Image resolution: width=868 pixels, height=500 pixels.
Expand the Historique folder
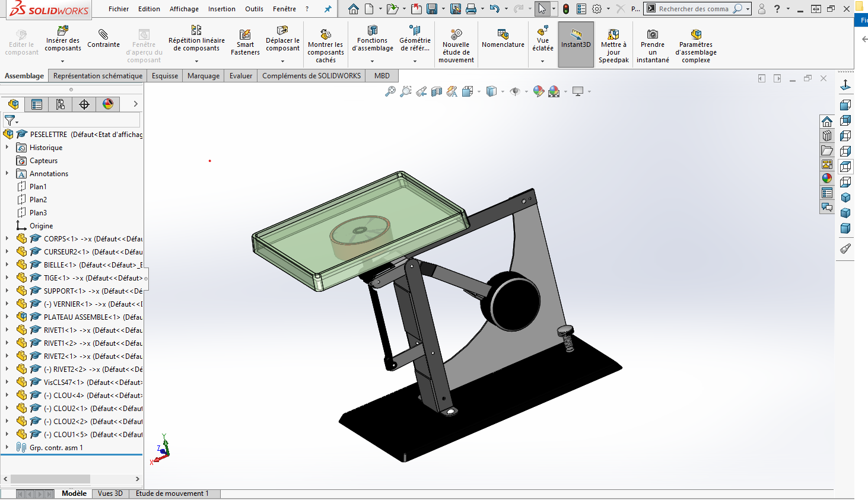[7, 147]
